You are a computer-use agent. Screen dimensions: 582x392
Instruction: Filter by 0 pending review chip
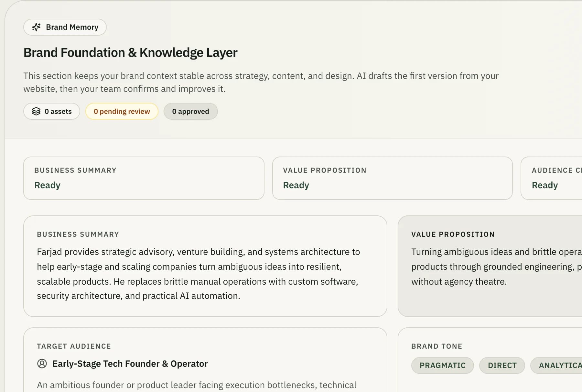pos(122,111)
